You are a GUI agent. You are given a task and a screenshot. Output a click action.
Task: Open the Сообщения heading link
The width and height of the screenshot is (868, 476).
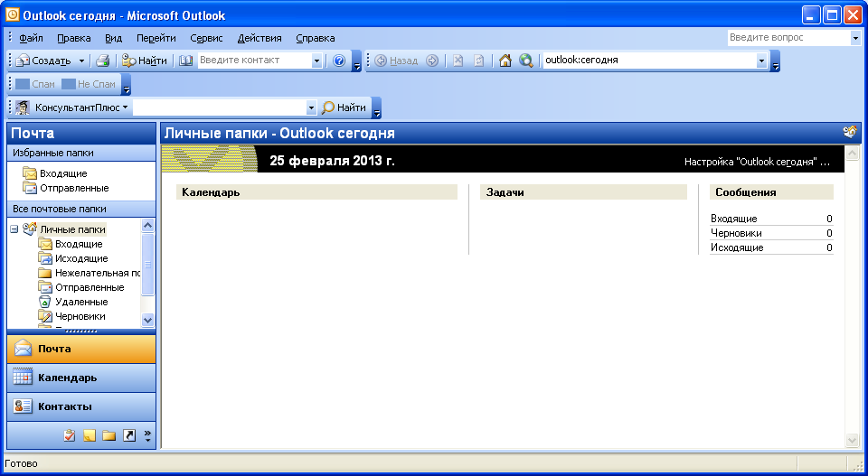tap(746, 192)
